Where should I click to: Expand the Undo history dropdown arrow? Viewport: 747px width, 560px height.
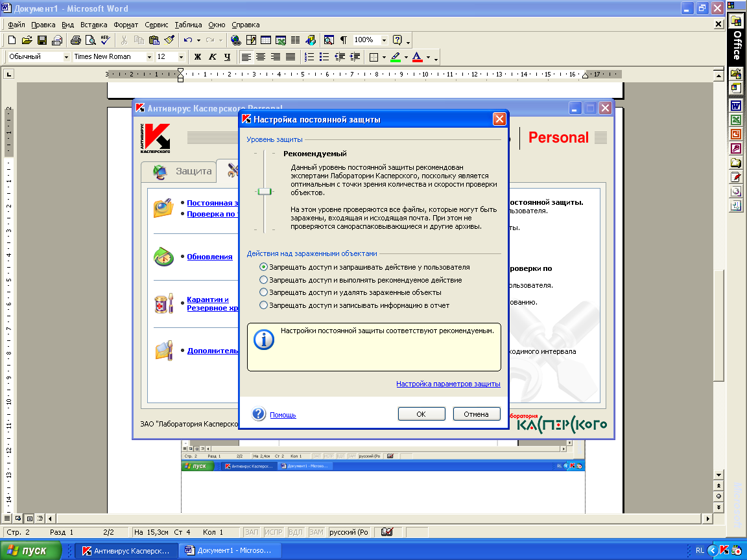198,40
